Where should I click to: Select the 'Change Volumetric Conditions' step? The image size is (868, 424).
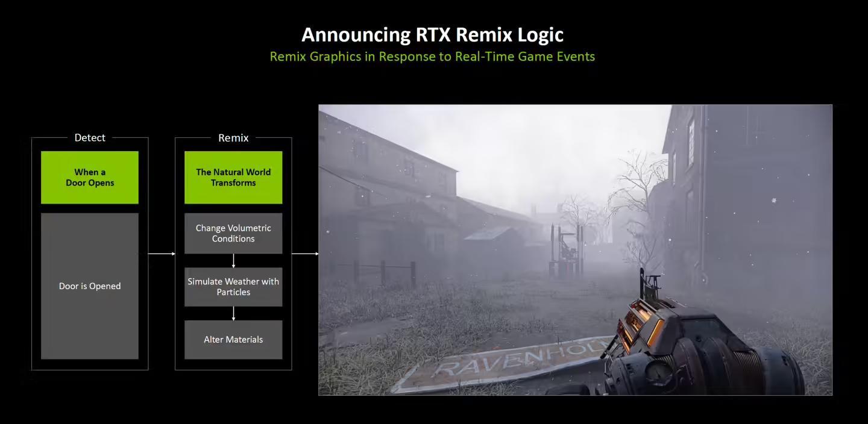coord(233,233)
